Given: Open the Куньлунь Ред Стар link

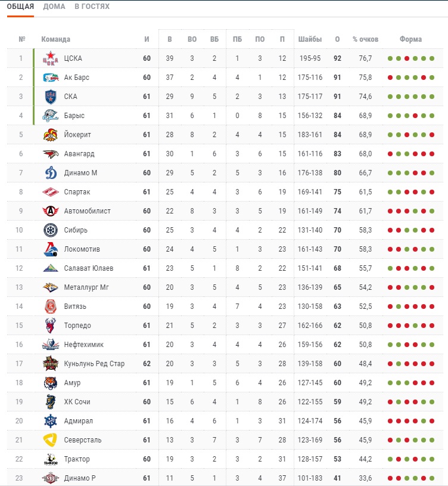Looking at the screenshot, I should (94, 364).
